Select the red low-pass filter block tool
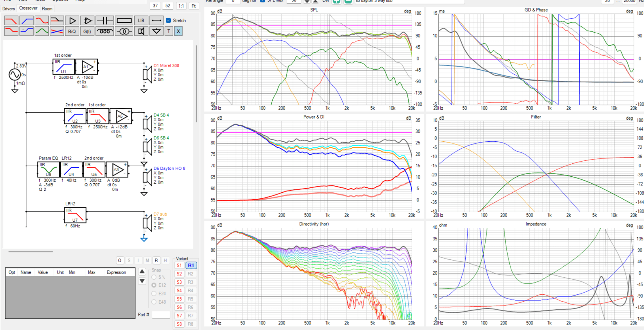The width and height of the screenshot is (644, 330). click(11, 21)
